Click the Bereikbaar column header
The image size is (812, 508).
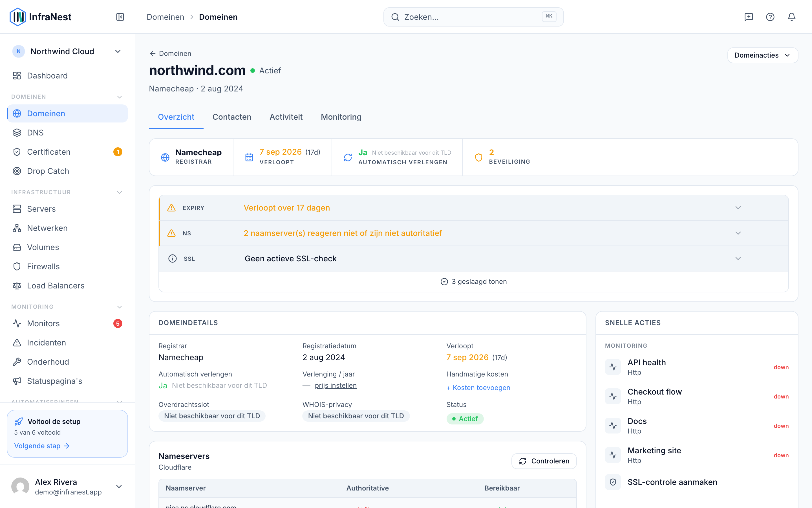502,488
